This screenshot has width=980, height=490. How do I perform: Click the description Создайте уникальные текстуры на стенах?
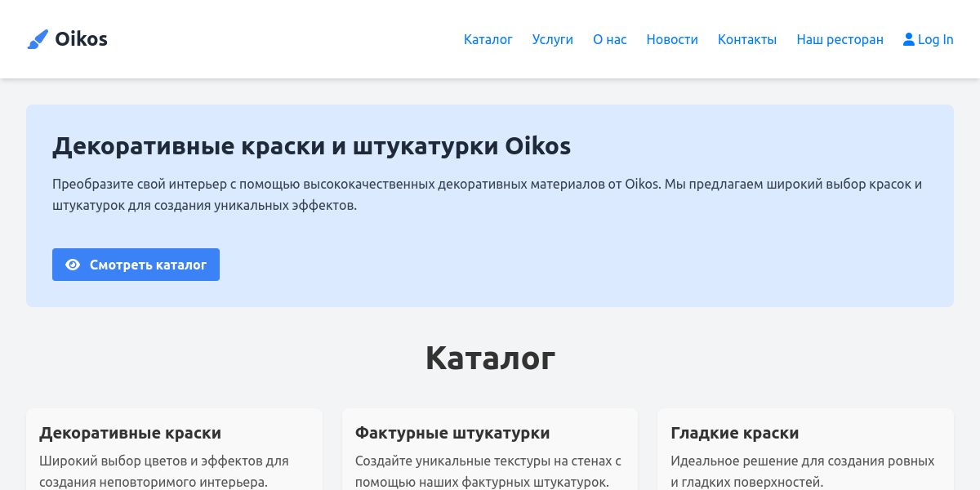488,471
